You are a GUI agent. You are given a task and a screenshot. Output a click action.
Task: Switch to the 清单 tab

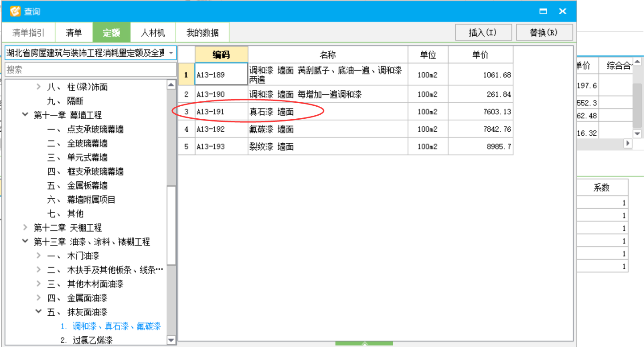pos(74,33)
